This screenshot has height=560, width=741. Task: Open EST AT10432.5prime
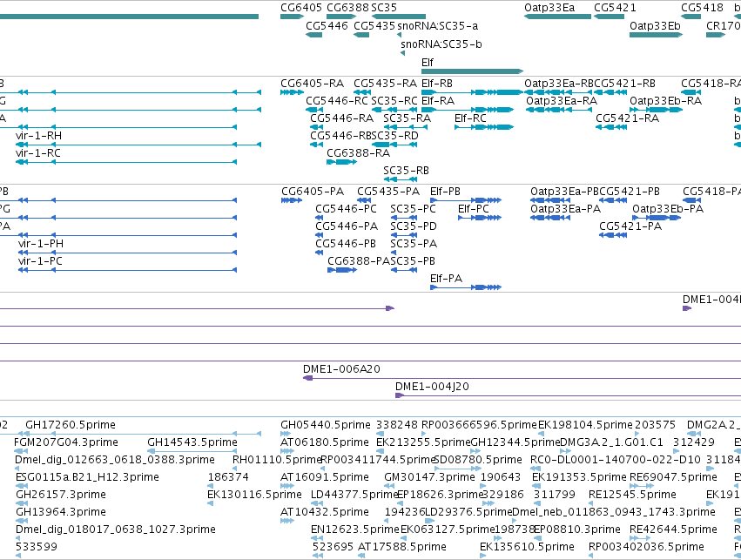click(x=325, y=512)
